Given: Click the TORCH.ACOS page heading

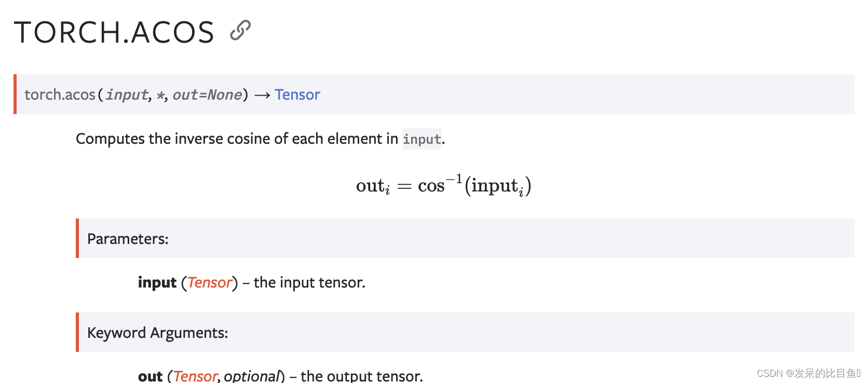Looking at the screenshot, I should (114, 32).
